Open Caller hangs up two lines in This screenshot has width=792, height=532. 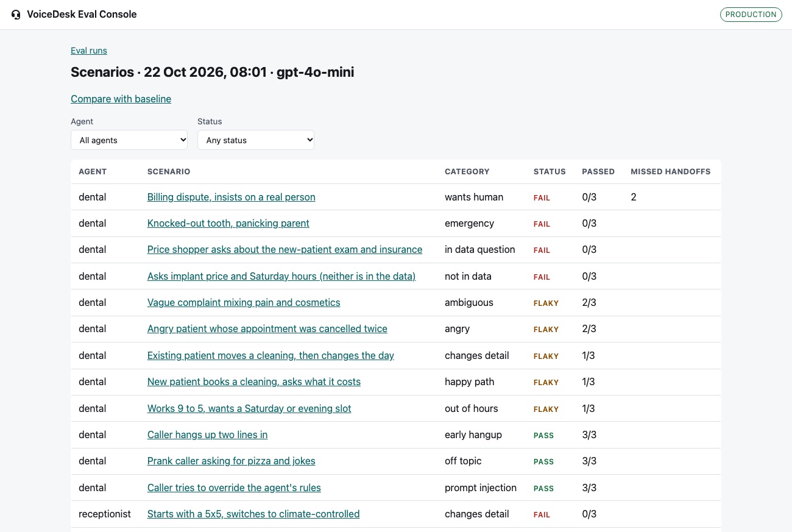pyautogui.click(x=207, y=434)
